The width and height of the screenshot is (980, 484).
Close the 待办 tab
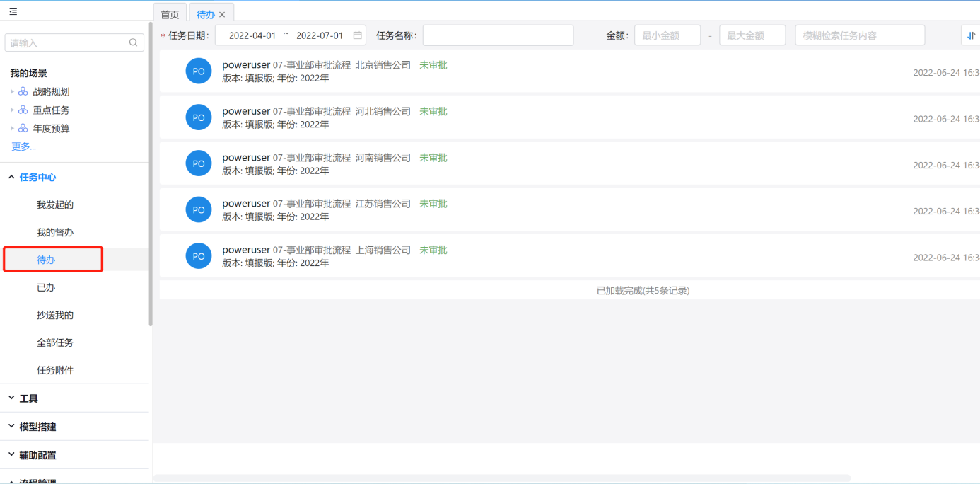click(x=222, y=15)
